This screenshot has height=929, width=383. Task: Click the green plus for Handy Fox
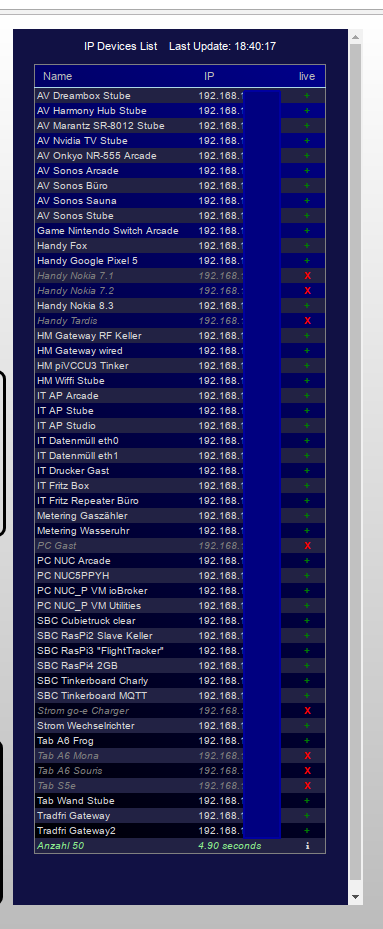307,245
